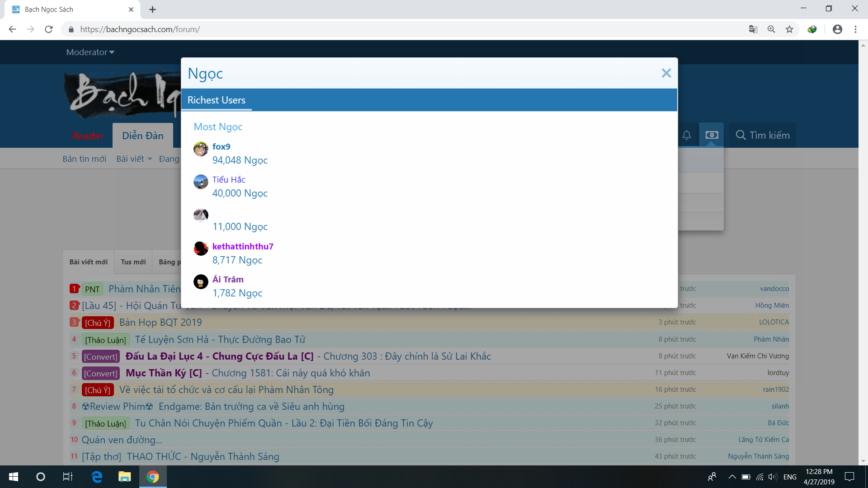Reload the page
868x488 pixels.
point(49,29)
